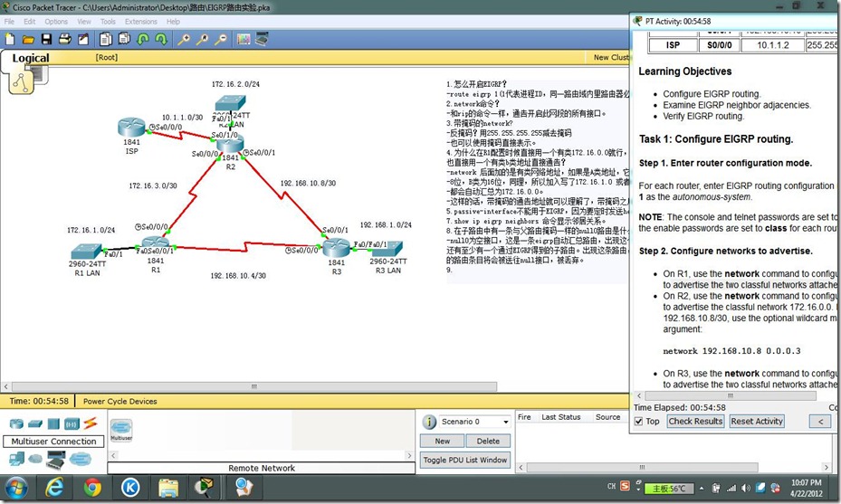Screen dimensions: 841x504
Task: Click the green Undo arrow
Action: pyautogui.click(x=143, y=39)
